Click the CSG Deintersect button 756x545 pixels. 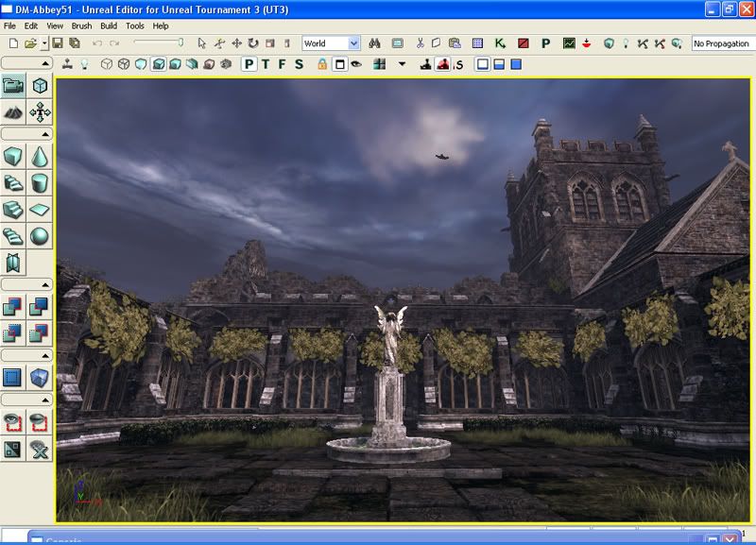click(x=40, y=332)
